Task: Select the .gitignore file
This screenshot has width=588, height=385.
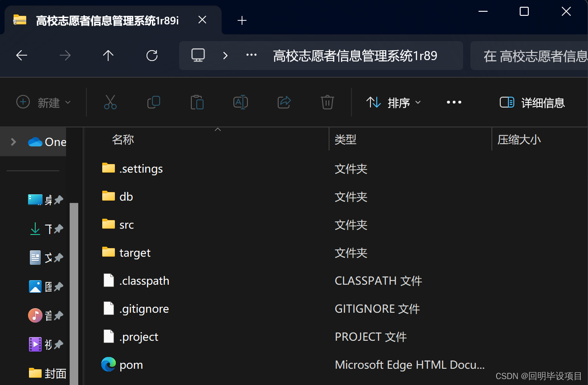Action: pyautogui.click(x=135, y=309)
